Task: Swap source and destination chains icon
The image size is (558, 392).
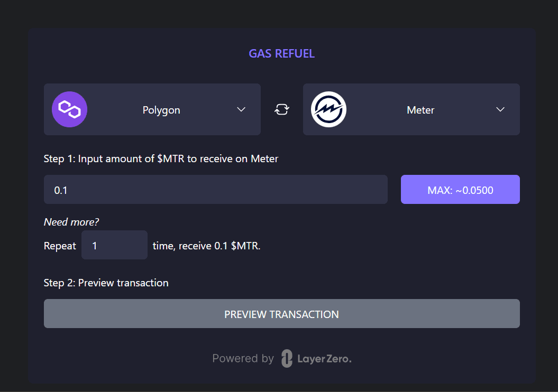Action: tap(282, 109)
